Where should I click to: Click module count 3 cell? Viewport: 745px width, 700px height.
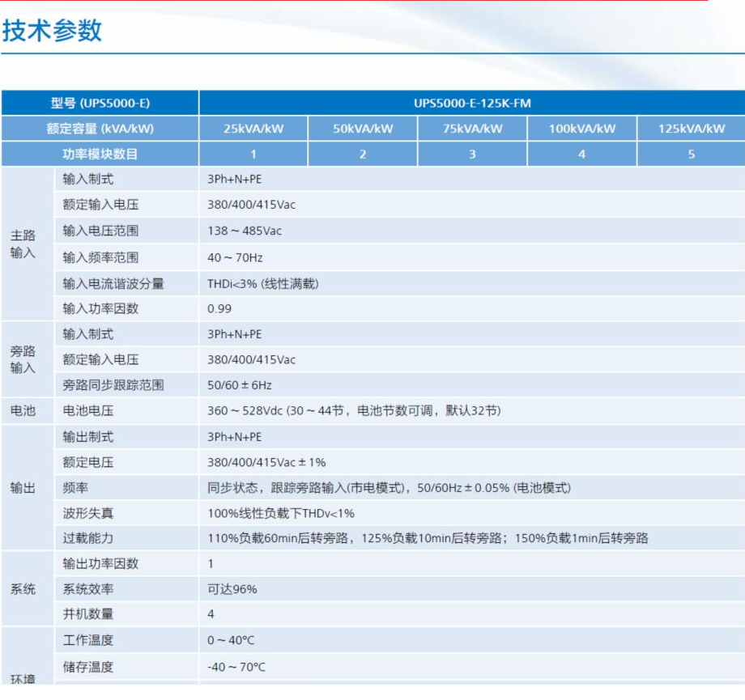click(x=472, y=155)
